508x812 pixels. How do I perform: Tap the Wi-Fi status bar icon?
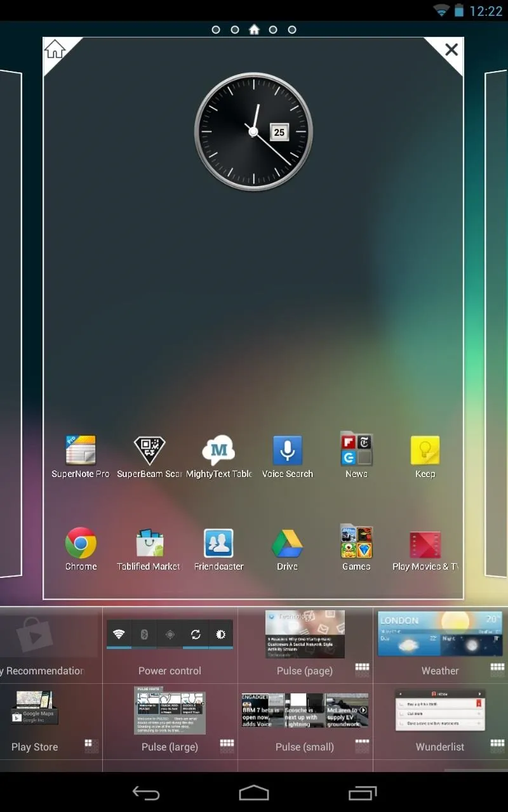click(x=441, y=11)
